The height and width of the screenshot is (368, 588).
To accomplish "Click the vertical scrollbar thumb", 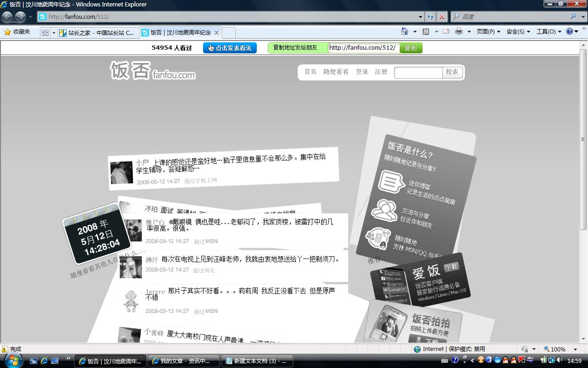I will [583, 139].
